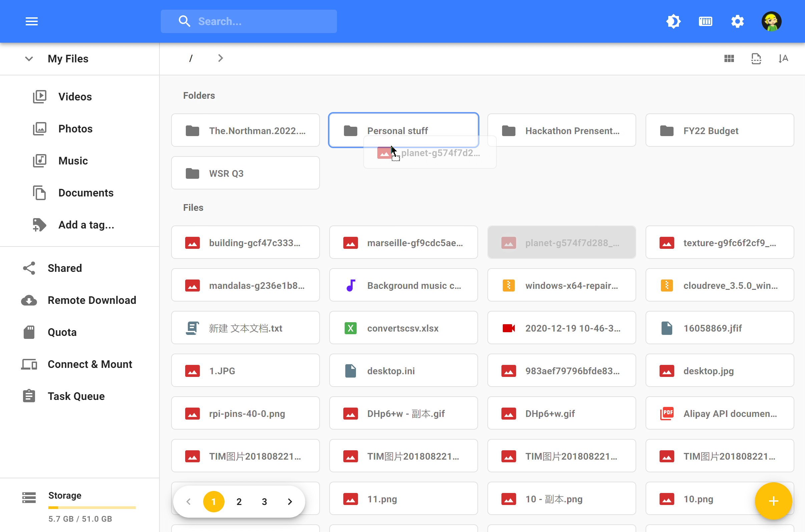Image resolution: width=805 pixels, height=532 pixels.
Task: Click the brightness/theme toggle icon
Action: (673, 21)
